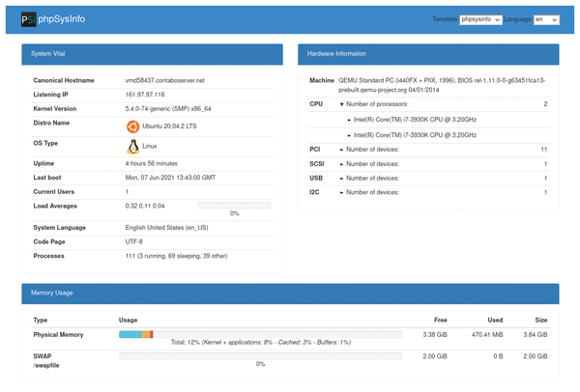Click the Type column header
This screenshot has height=392, width=580.
coord(41,321)
